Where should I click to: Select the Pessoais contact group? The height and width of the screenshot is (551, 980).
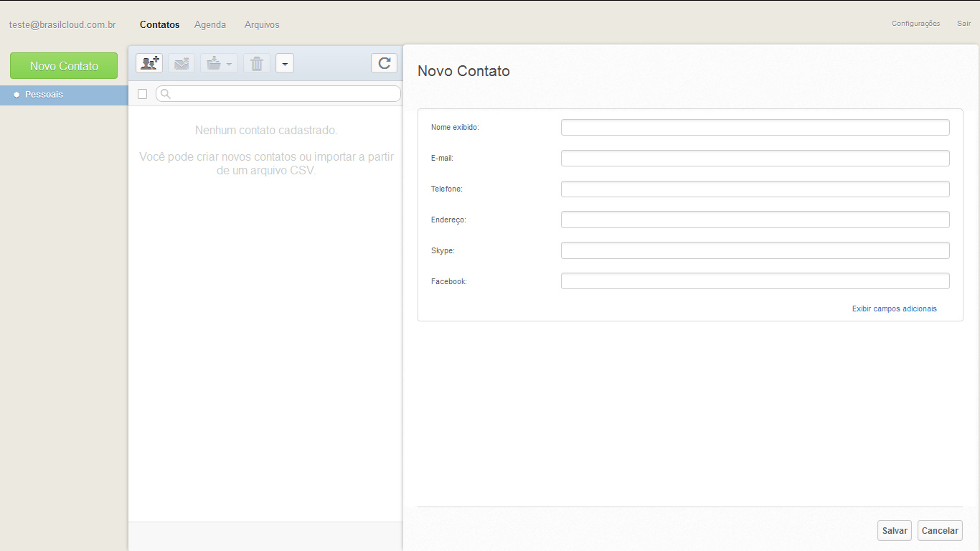[64, 95]
